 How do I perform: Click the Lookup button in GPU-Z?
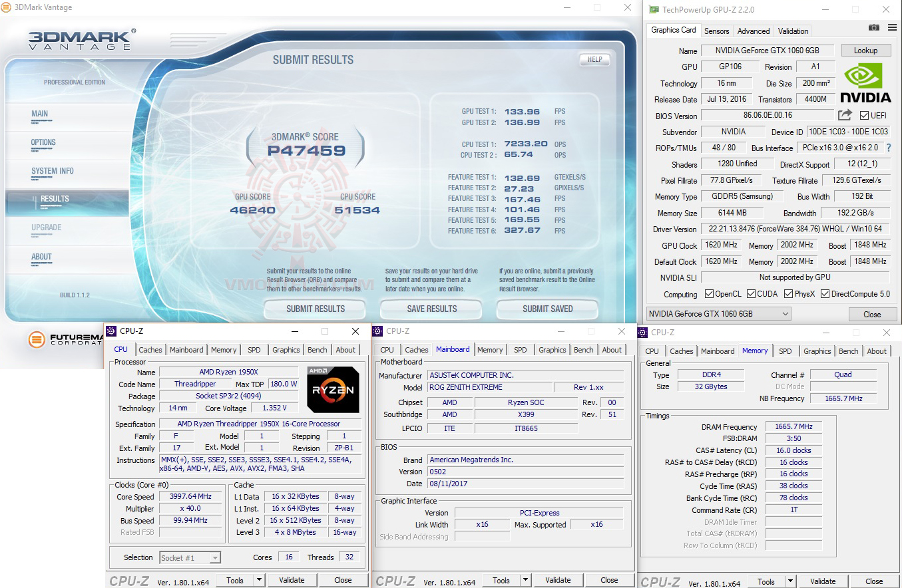(x=866, y=50)
